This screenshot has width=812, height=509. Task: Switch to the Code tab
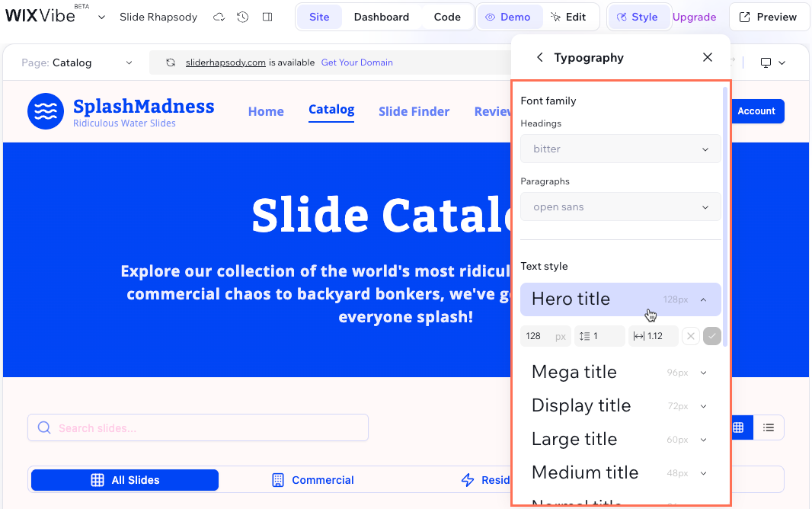(x=446, y=16)
